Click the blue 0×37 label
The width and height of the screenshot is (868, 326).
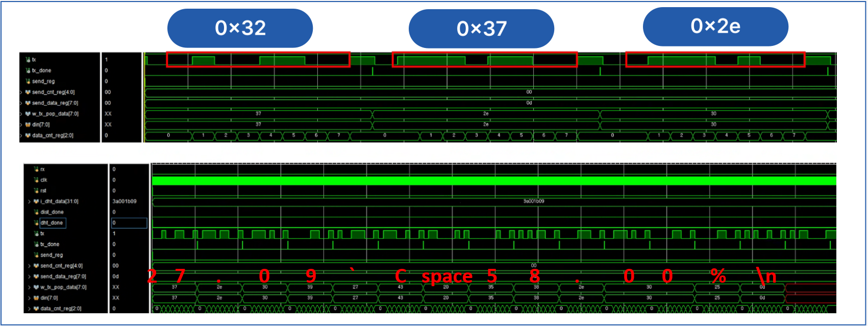click(481, 29)
